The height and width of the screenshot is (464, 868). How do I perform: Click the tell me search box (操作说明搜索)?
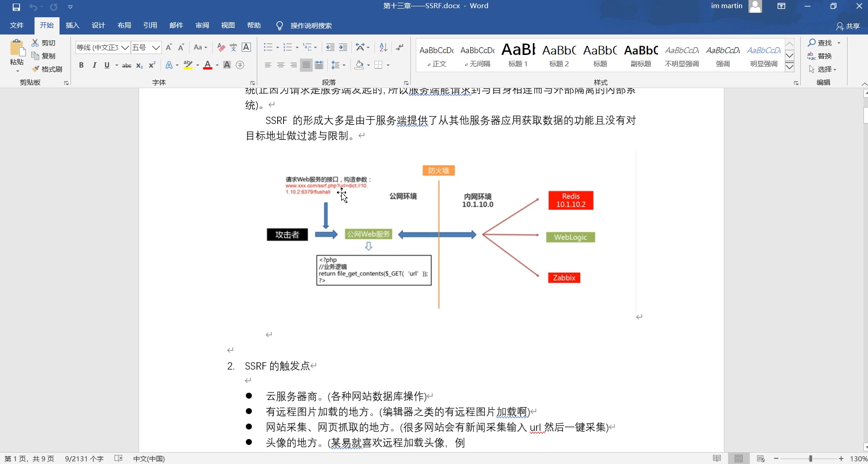tap(311, 26)
